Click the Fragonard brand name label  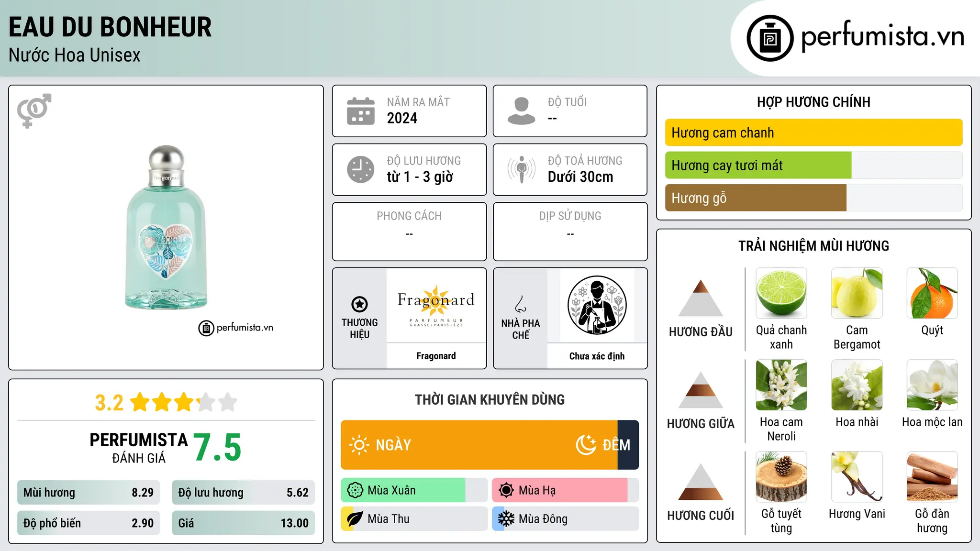point(436,356)
